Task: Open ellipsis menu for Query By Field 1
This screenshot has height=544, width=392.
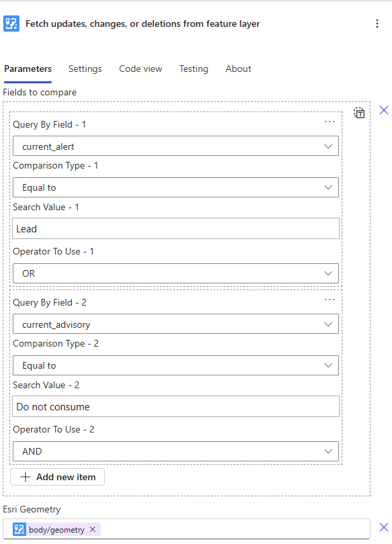Action: tap(330, 122)
